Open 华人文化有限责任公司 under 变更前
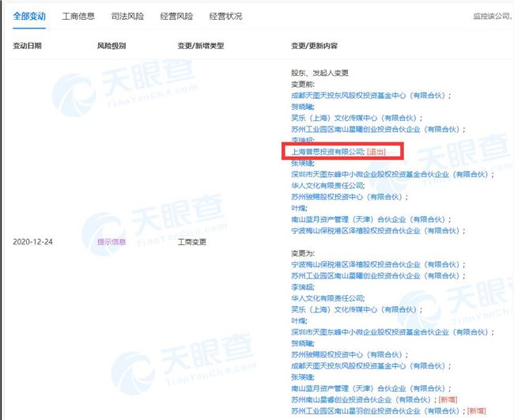 [x=327, y=186]
